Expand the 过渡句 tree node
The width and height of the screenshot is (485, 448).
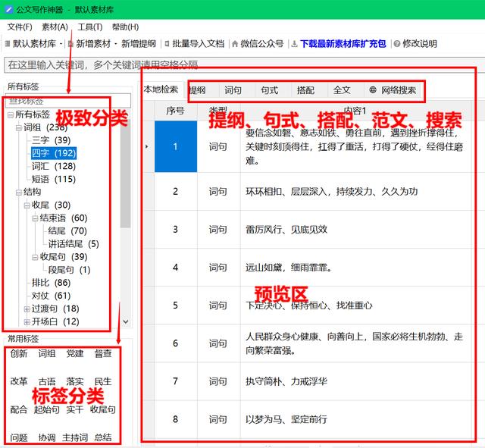26,309
